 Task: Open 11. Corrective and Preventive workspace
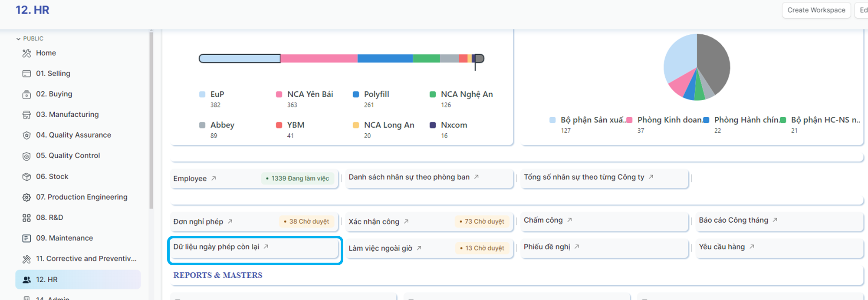pyautogui.click(x=86, y=259)
